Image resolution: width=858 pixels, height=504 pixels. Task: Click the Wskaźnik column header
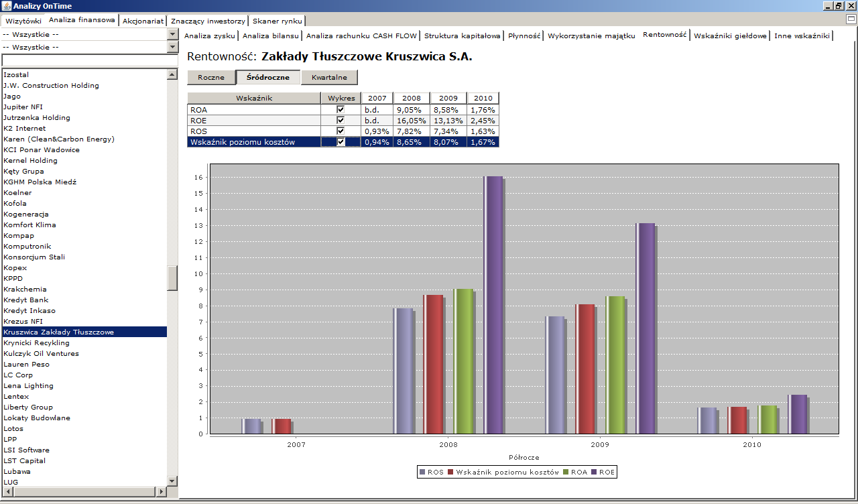point(254,98)
